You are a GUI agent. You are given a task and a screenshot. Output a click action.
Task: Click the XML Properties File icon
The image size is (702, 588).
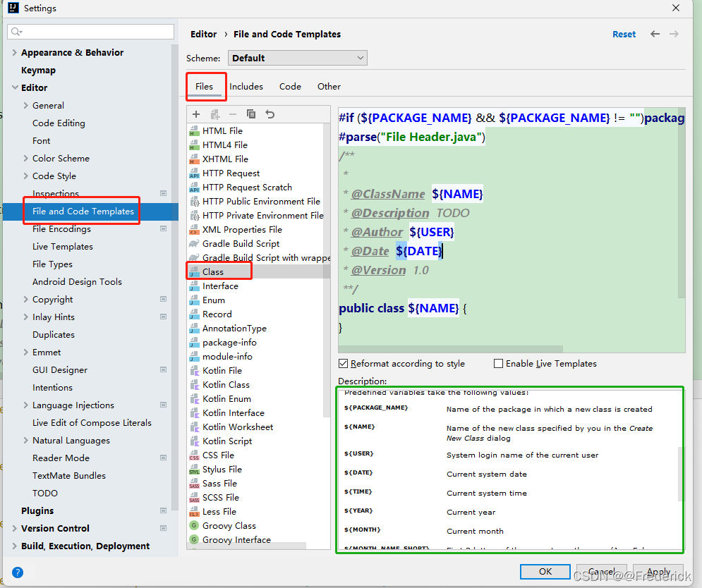coord(194,230)
